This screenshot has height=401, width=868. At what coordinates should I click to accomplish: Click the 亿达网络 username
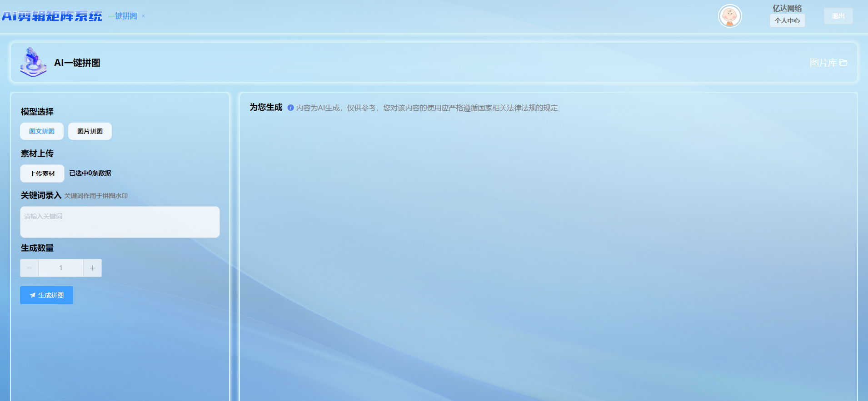(787, 8)
